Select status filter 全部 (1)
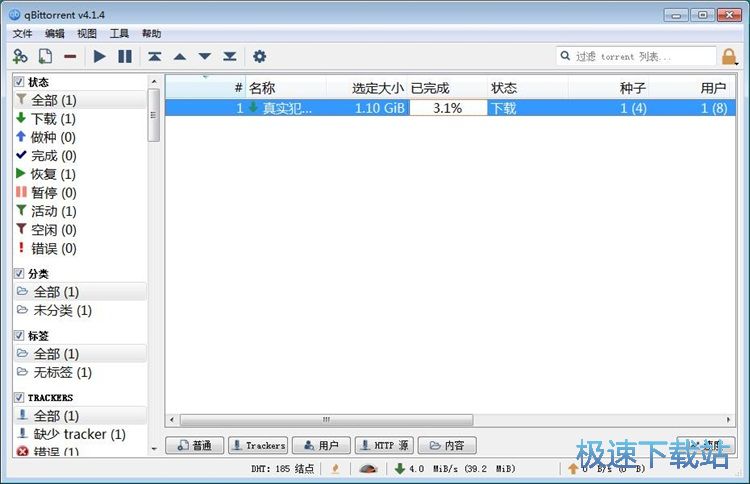750x484 pixels. pos(80,100)
